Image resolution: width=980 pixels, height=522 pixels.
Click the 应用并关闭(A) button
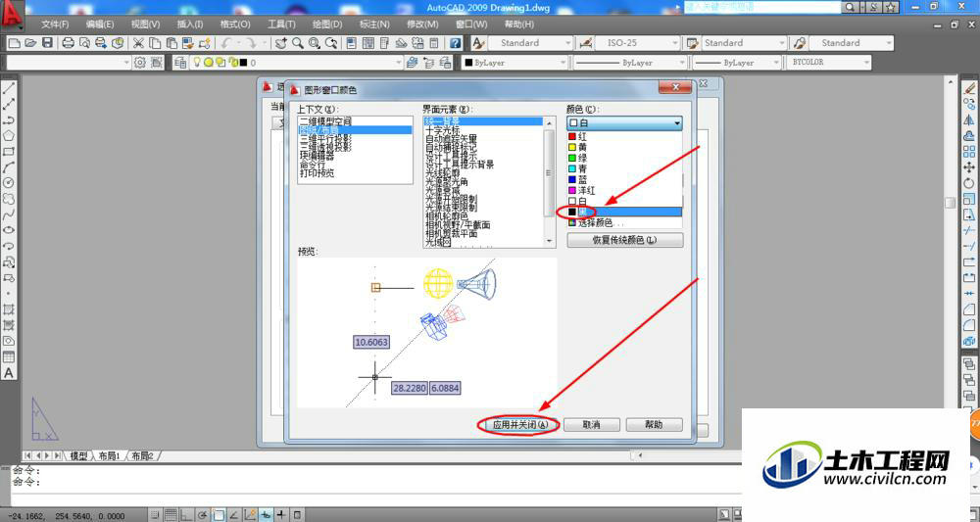tap(520, 425)
